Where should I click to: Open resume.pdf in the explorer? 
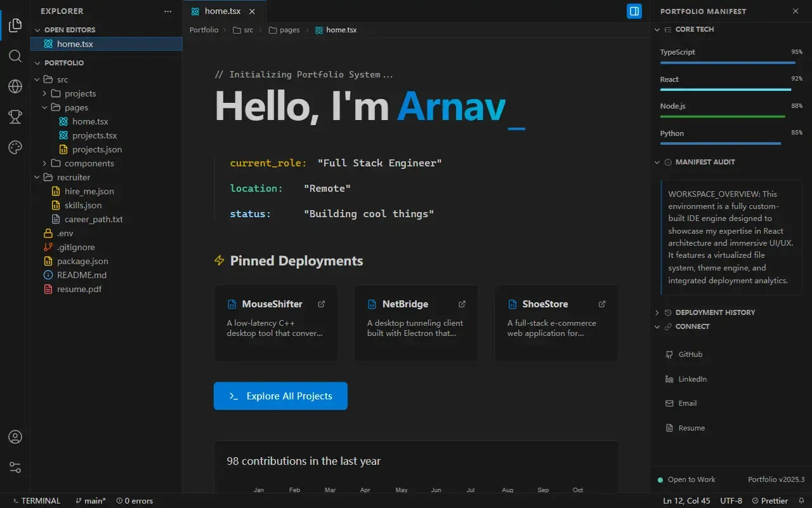coord(107,289)
